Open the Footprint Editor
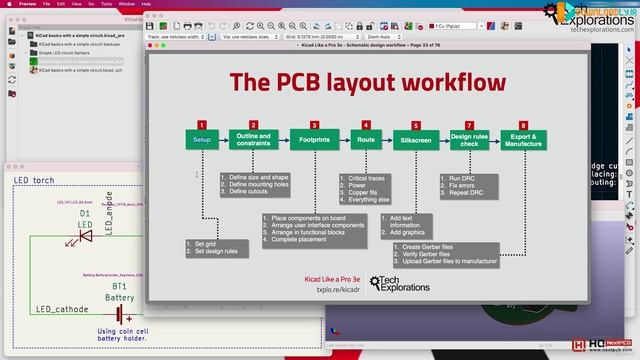The height and width of the screenshot is (360, 640). coord(384,26)
